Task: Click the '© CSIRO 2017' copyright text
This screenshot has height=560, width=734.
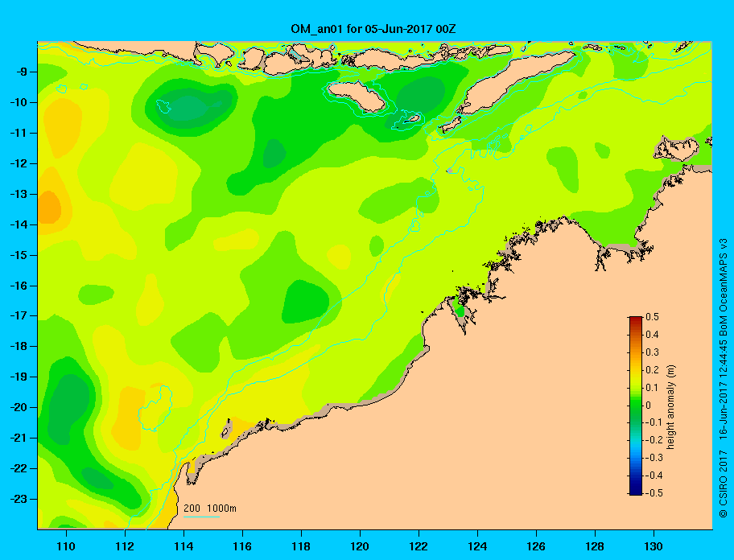Action: point(724,484)
